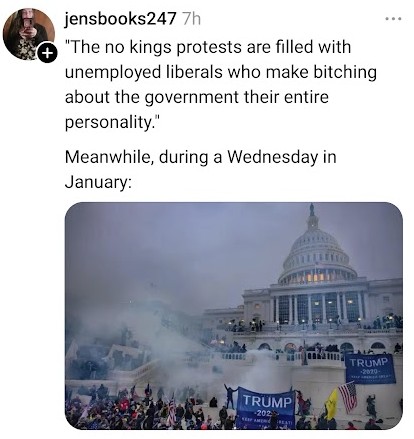Screen dimensions: 414x439
Task: Tap the center blue TRUMP banner in the photo
Action: coord(266,407)
